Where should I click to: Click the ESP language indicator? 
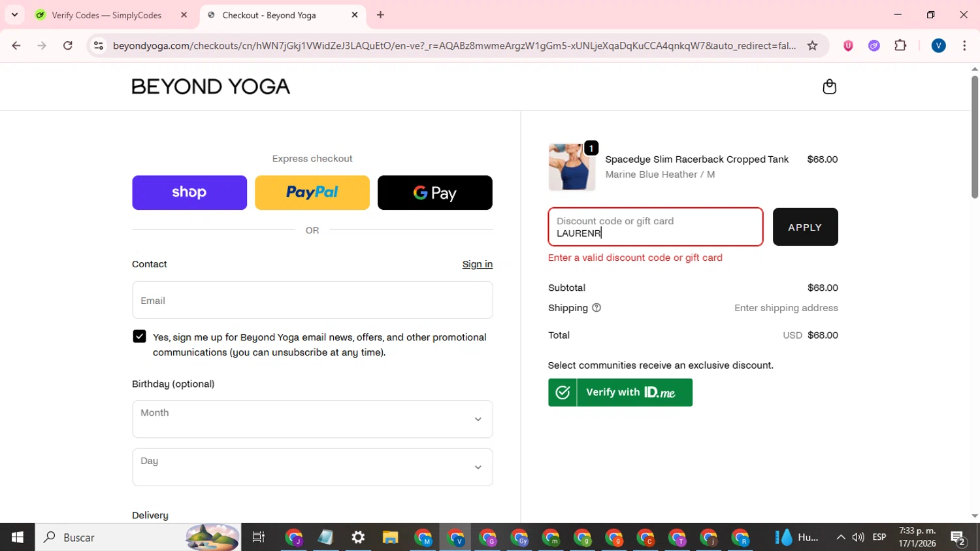pyautogui.click(x=879, y=537)
